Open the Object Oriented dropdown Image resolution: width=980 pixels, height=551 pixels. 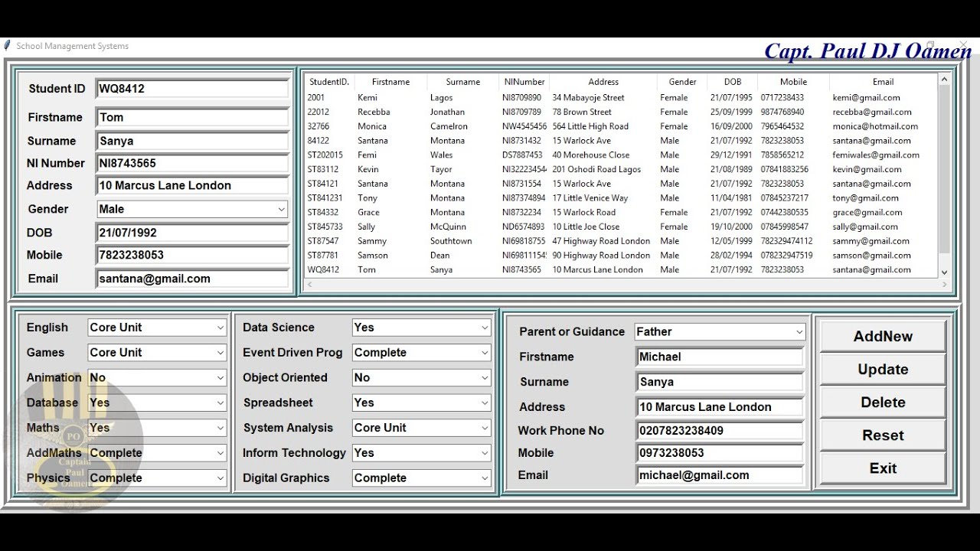[422, 378]
